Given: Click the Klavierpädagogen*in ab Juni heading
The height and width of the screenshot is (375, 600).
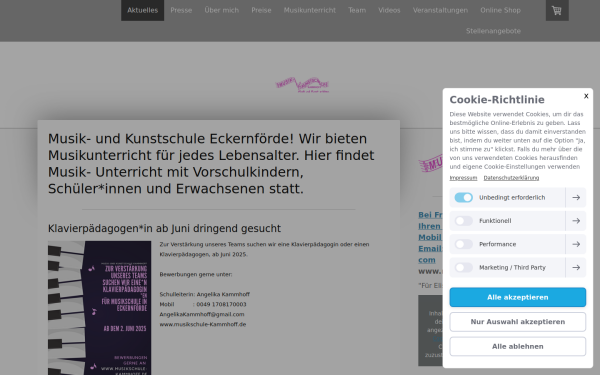Looking at the screenshot, I should (164, 228).
